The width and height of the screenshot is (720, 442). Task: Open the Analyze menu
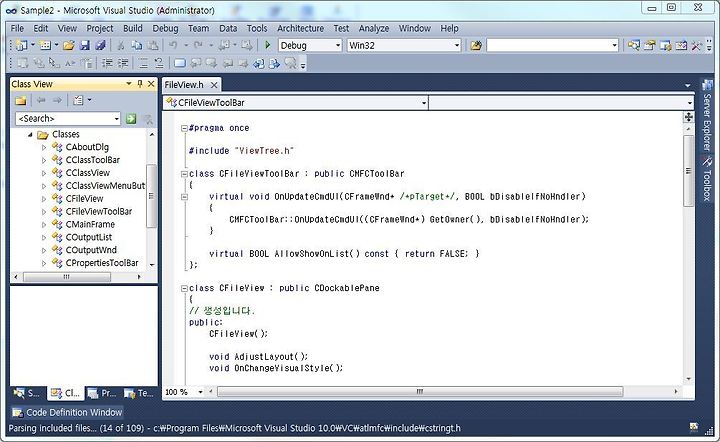tap(374, 28)
